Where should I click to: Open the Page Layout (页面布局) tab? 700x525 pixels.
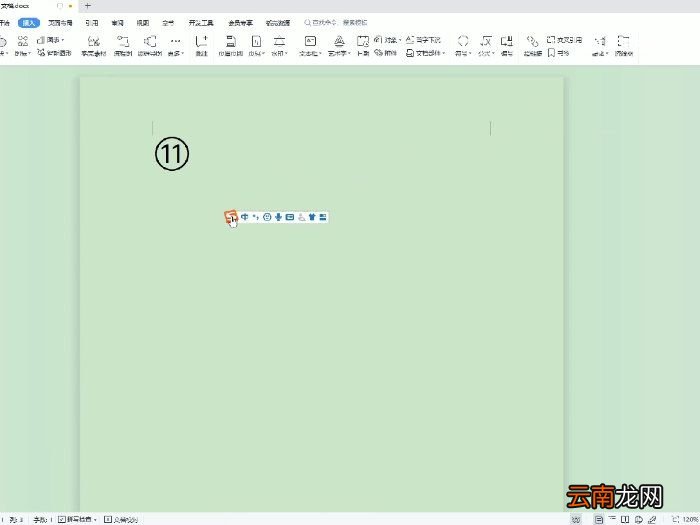click(x=60, y=23)
